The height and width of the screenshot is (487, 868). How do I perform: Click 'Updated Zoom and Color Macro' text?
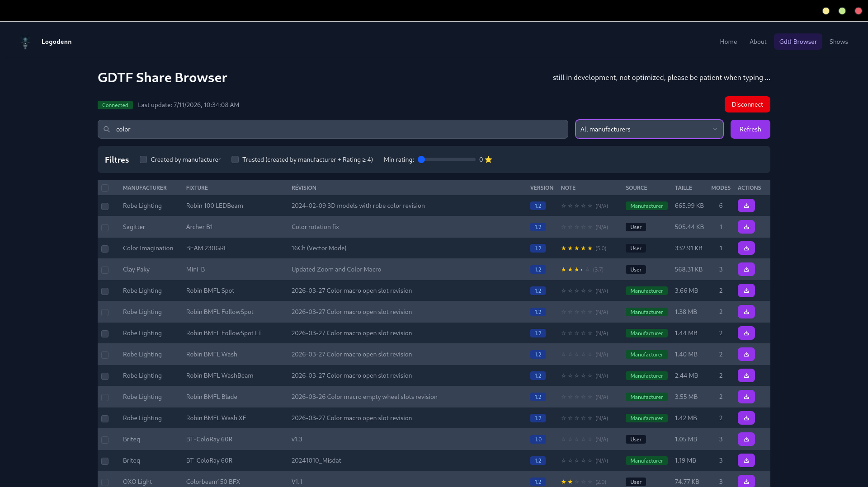pyautogui.click(x=336, y=269)
